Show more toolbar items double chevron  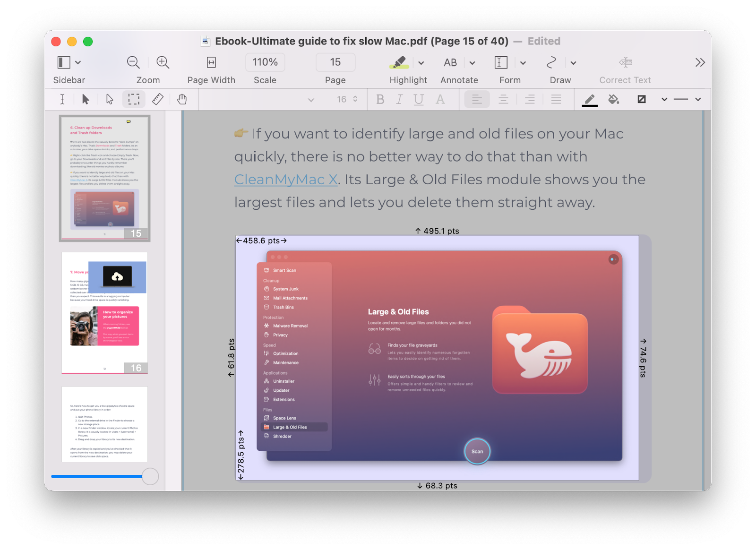700,62
